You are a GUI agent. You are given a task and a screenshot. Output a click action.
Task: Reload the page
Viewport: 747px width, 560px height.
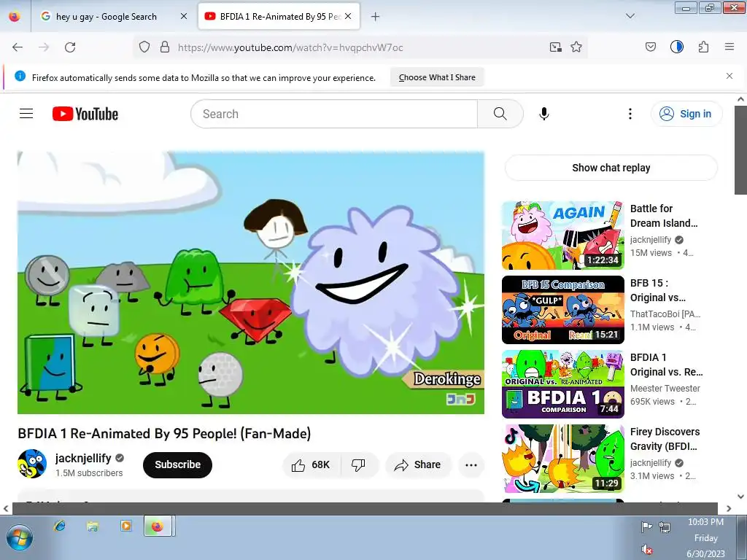coord(70,47)
